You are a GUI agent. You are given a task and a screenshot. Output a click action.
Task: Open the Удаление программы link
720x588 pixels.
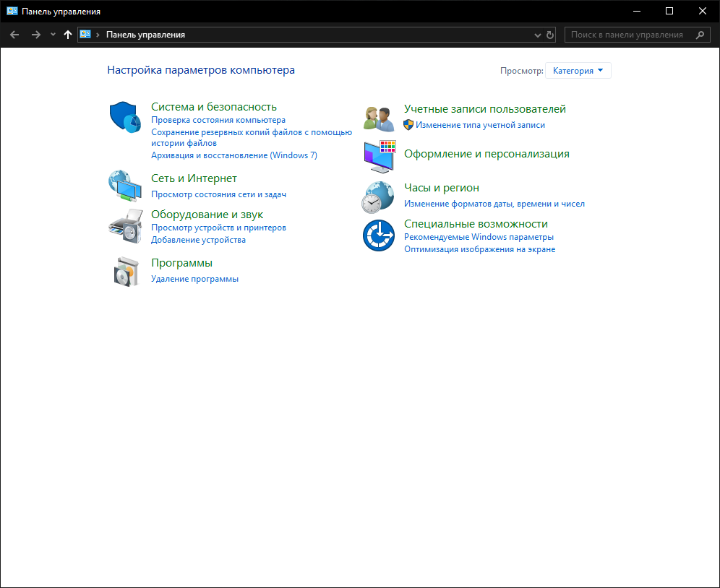coord(194,279)
